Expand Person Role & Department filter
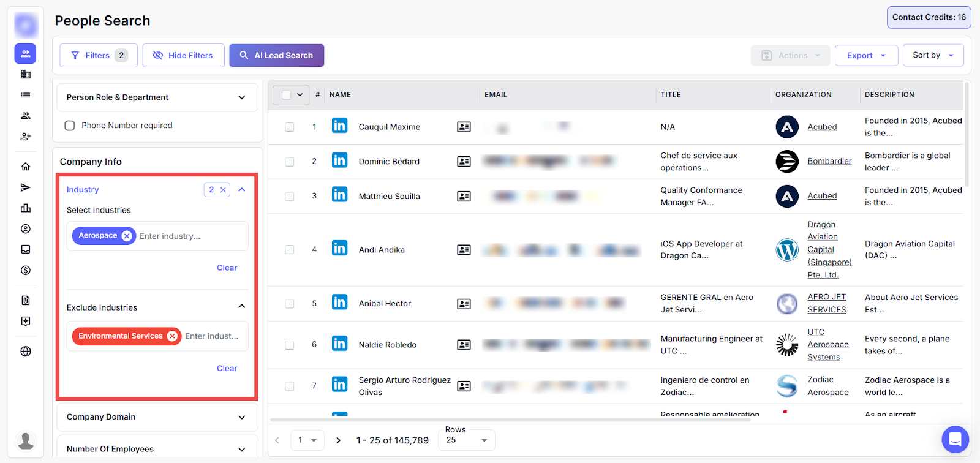The image size is (980, 463). (241, 97)
